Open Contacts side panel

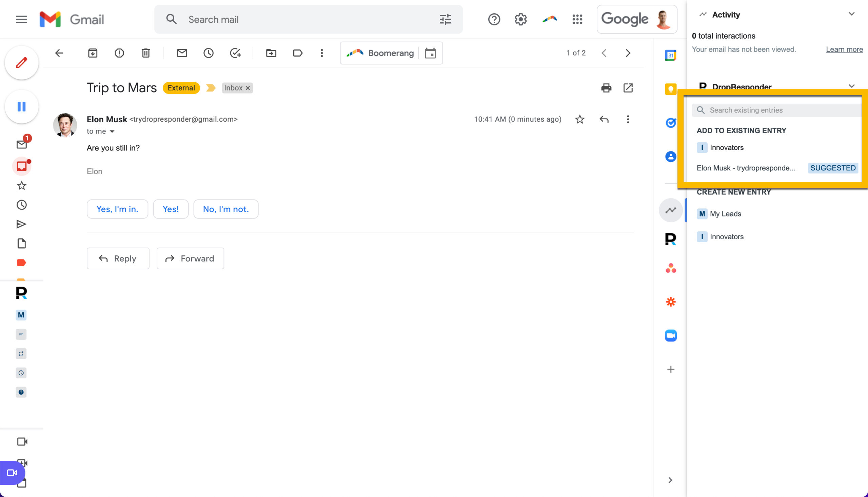point(671,157)
